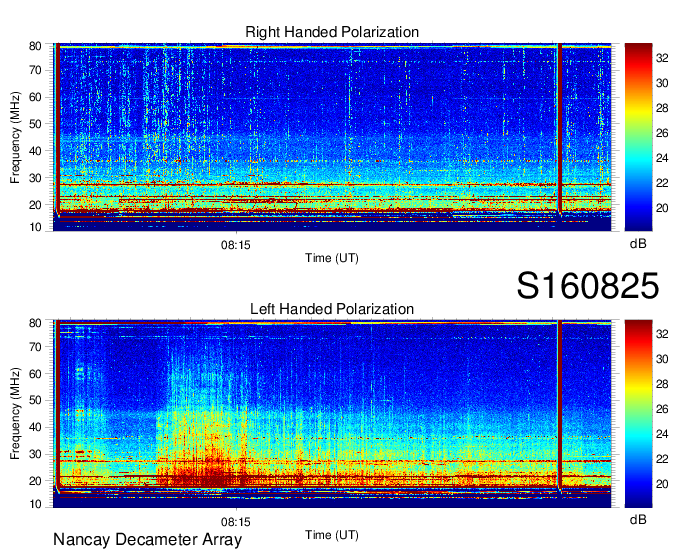Click the 80 frequency tick of the top plot

(35, 46)
